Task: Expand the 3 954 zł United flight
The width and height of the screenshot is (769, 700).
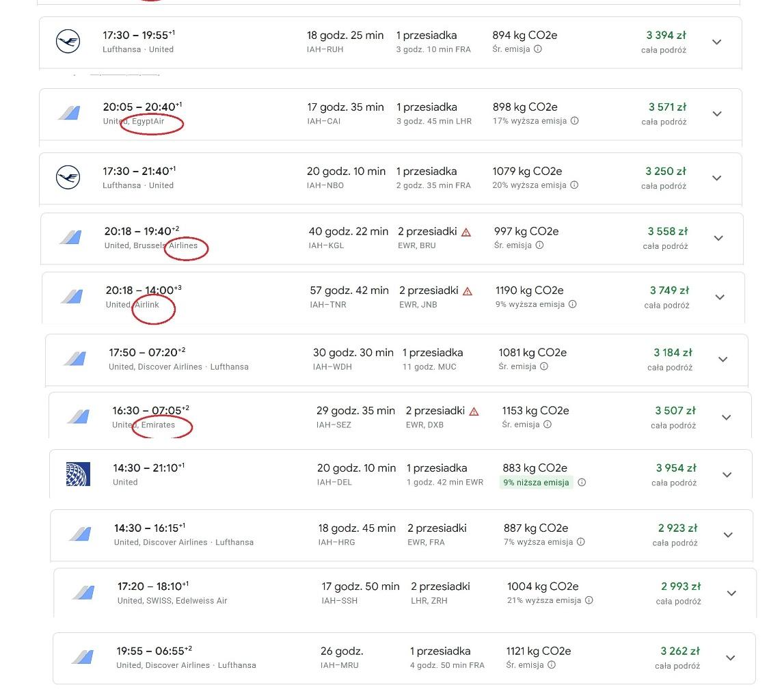Action: pyautogui.click(x=727, y=475)
